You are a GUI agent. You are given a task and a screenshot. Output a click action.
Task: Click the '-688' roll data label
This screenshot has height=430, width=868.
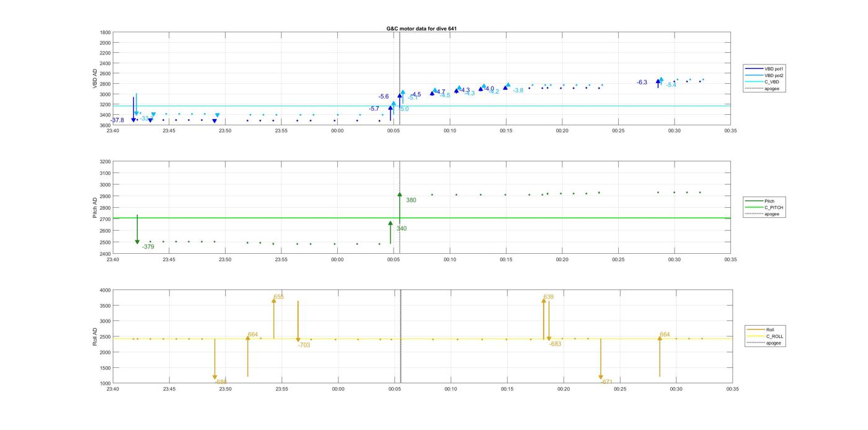(221, 382)
